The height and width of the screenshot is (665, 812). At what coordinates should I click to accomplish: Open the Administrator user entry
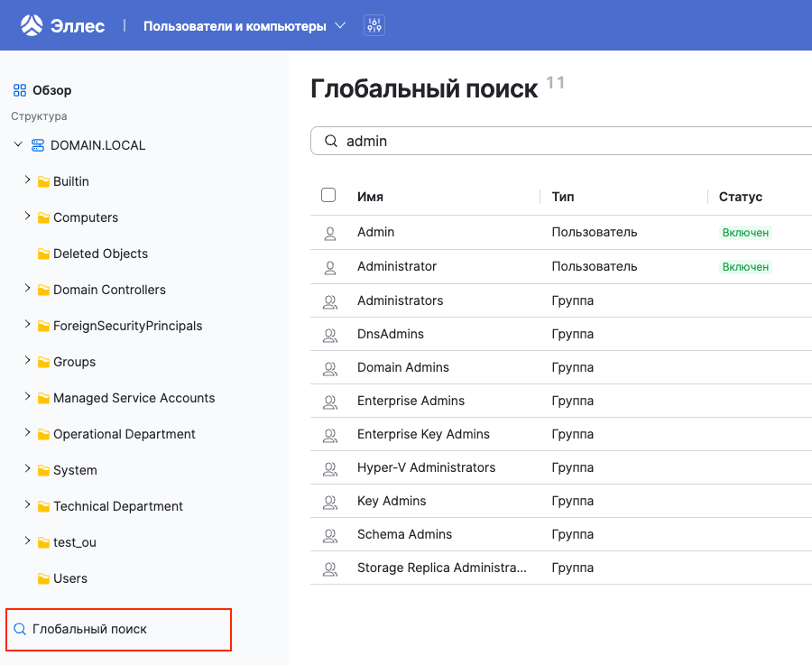pos(397,266)
